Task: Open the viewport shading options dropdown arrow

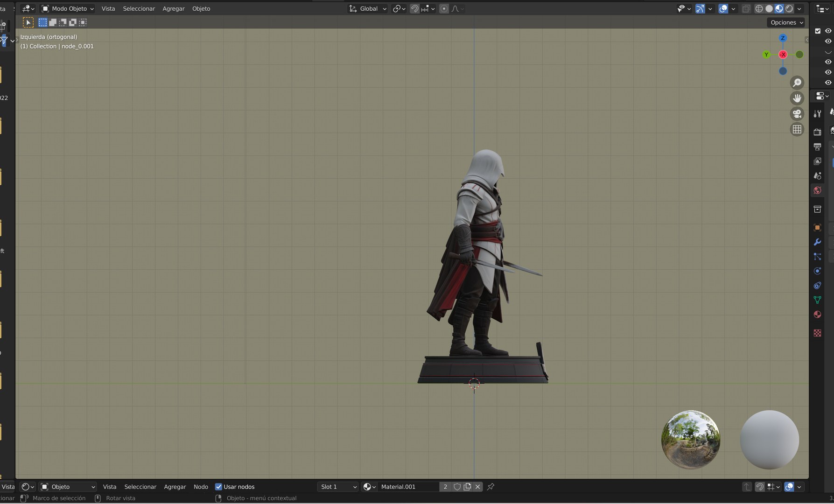Action: tap(799, 9)
